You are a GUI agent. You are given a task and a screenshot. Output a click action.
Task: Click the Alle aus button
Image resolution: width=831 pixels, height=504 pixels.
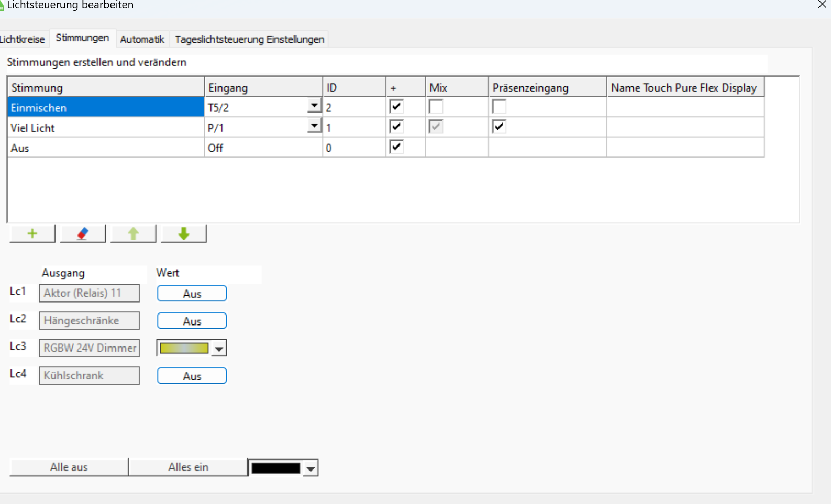pos(69,467)
